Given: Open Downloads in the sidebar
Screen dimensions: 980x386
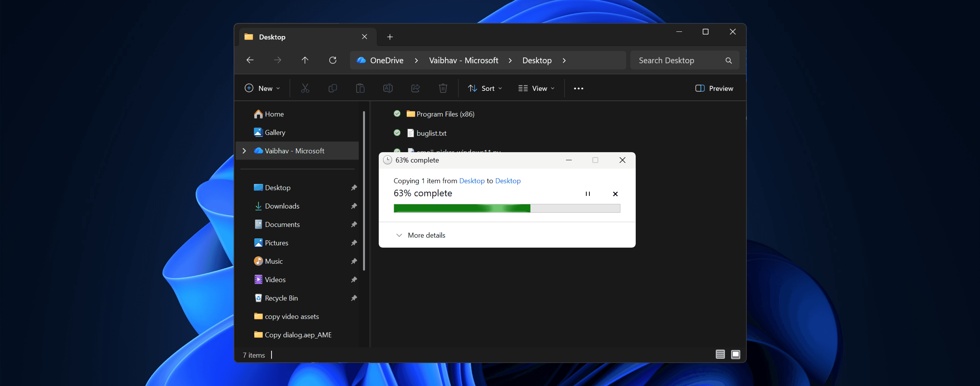Looking at the screenshot, I should 282,206.
